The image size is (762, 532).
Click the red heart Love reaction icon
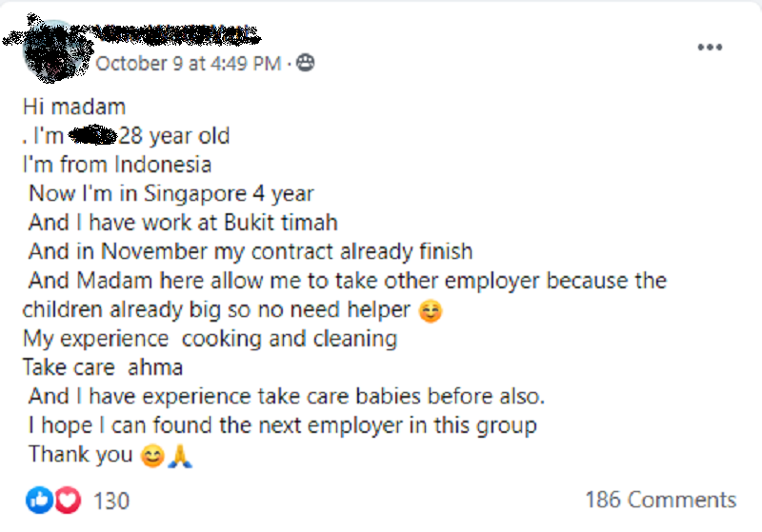[x=67, y=500]
